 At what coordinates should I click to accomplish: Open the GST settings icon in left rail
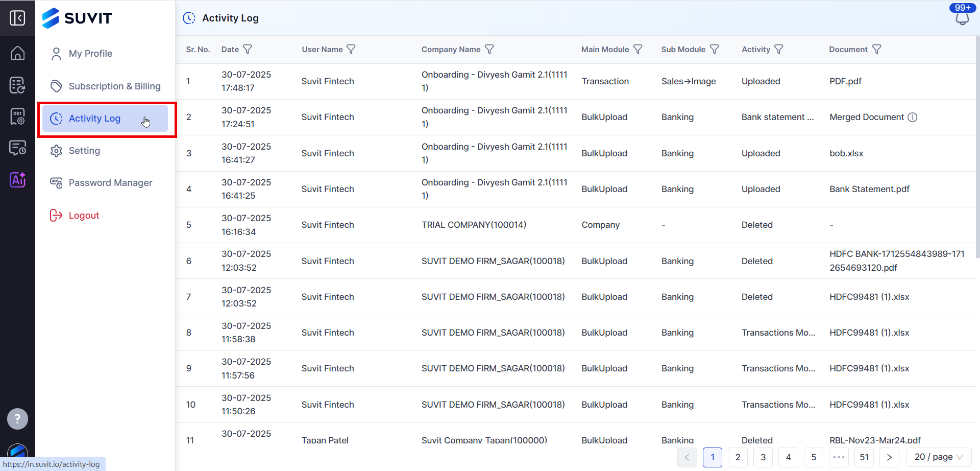17,116
